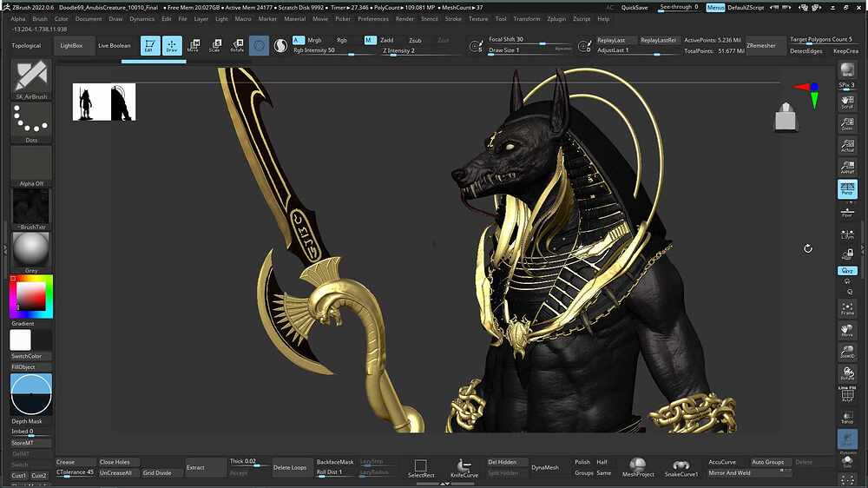Click the right panel Move view icon

point(847,330)
